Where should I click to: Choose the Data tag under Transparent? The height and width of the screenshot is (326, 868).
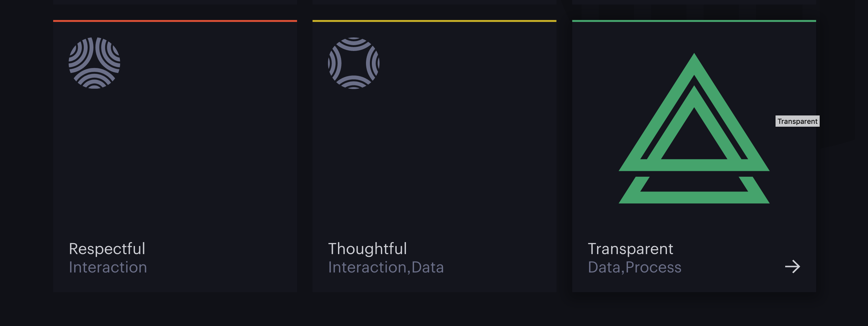(604, 267)
